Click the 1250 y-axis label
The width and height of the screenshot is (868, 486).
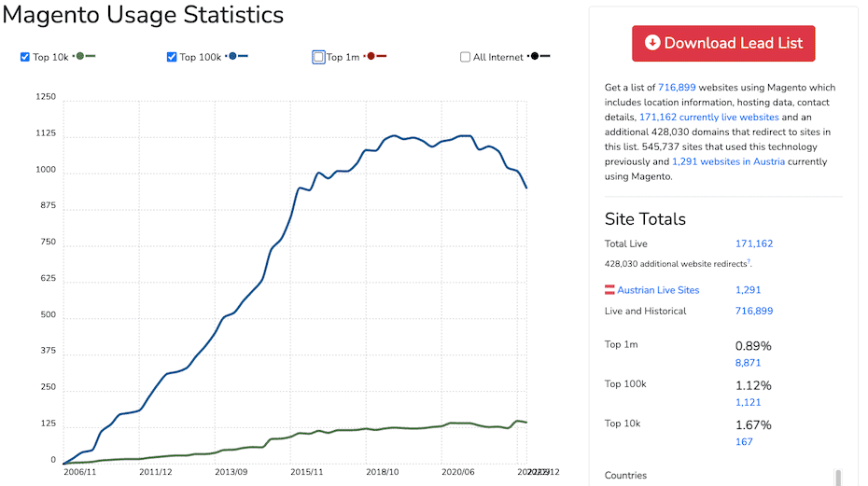pos(46,97)
